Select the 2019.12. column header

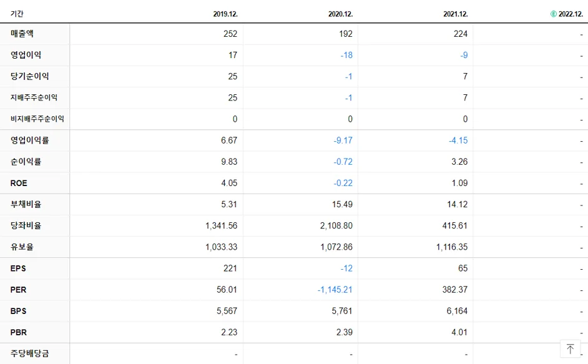225,14
